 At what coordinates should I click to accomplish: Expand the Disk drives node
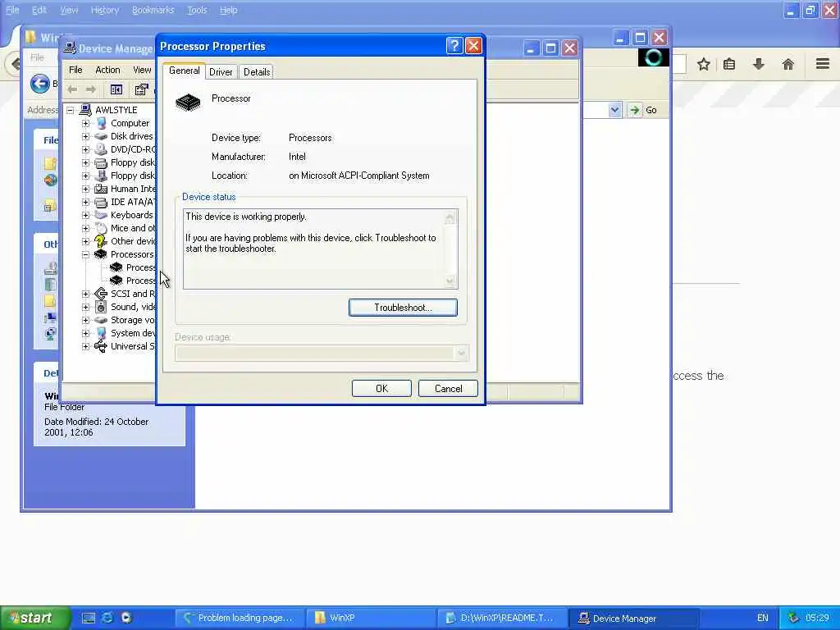[x=85, y=136]
